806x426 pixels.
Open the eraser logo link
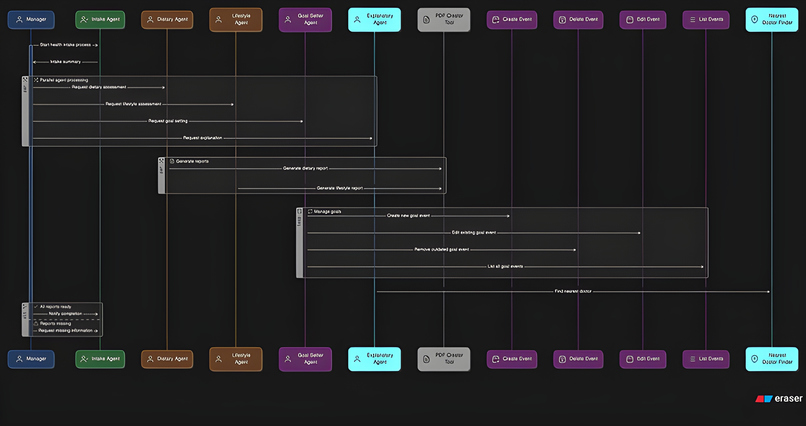tap(778, 399)
